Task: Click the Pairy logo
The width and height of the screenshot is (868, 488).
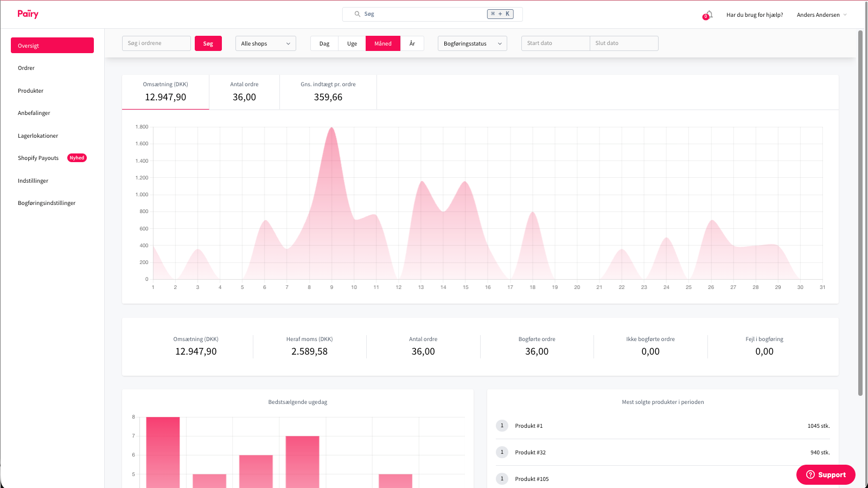Action: (x=27, y=14)
